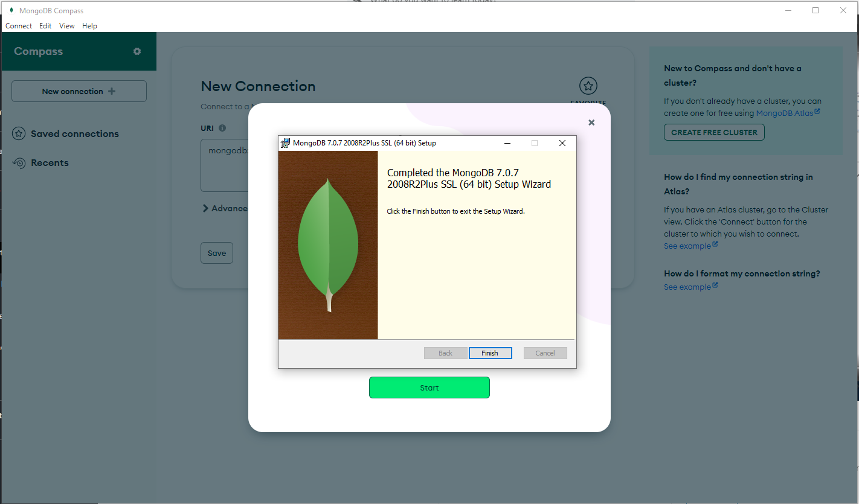
Task: Mark connection as Favorite star icon
Action: point(588,86)
